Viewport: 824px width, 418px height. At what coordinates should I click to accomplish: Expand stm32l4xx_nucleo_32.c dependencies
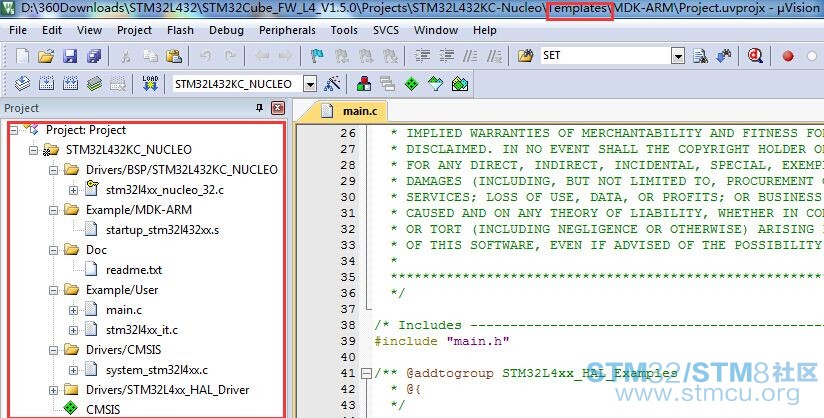73,190
